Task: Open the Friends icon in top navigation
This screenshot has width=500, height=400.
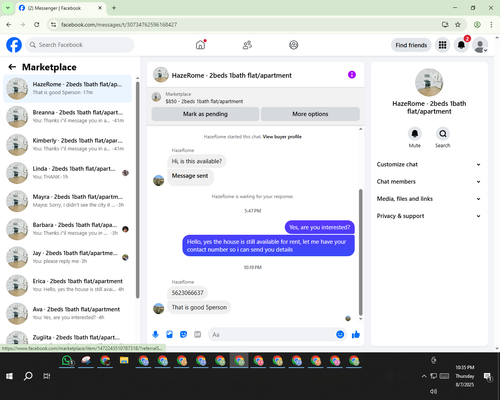Action: [x=247, y=45]
